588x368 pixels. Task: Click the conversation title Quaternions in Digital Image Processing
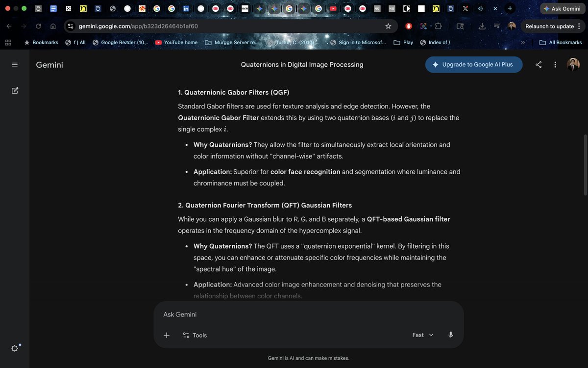click(302, 65)
